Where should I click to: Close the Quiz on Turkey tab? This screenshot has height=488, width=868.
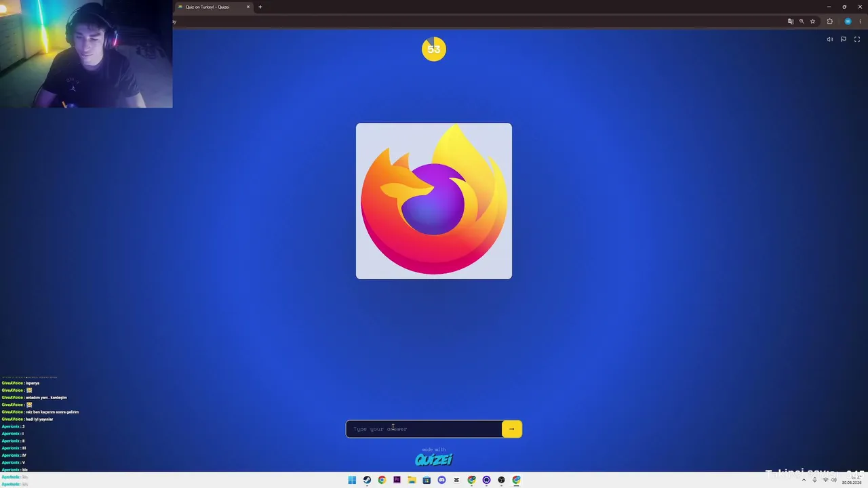coord(248,7)
